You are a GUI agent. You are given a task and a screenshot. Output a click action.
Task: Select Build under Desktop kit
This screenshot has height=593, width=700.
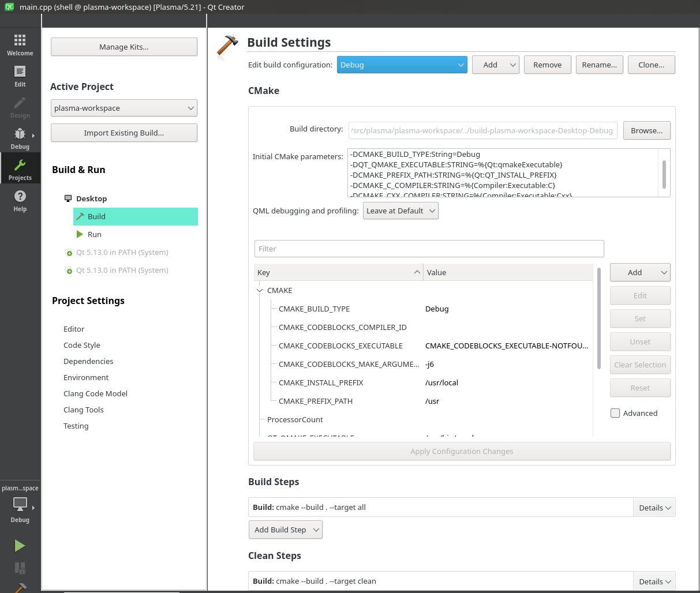[136, 216]
